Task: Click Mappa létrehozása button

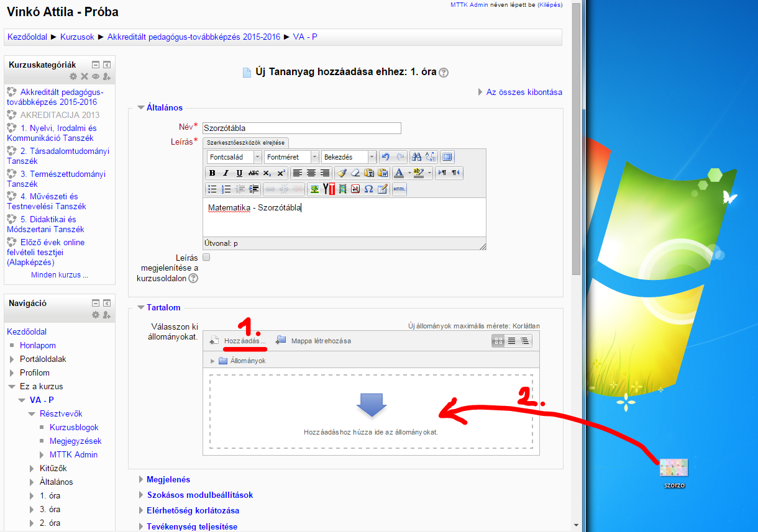Action: coord(314,340)
